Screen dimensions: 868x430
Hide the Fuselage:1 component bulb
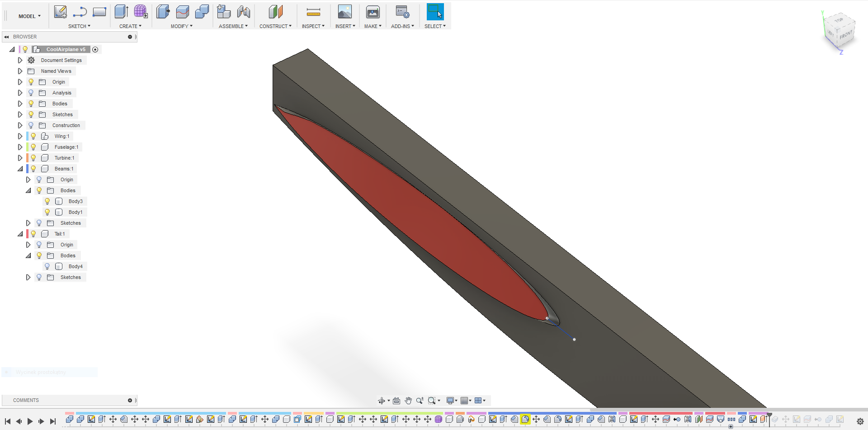tap(33, 147)
